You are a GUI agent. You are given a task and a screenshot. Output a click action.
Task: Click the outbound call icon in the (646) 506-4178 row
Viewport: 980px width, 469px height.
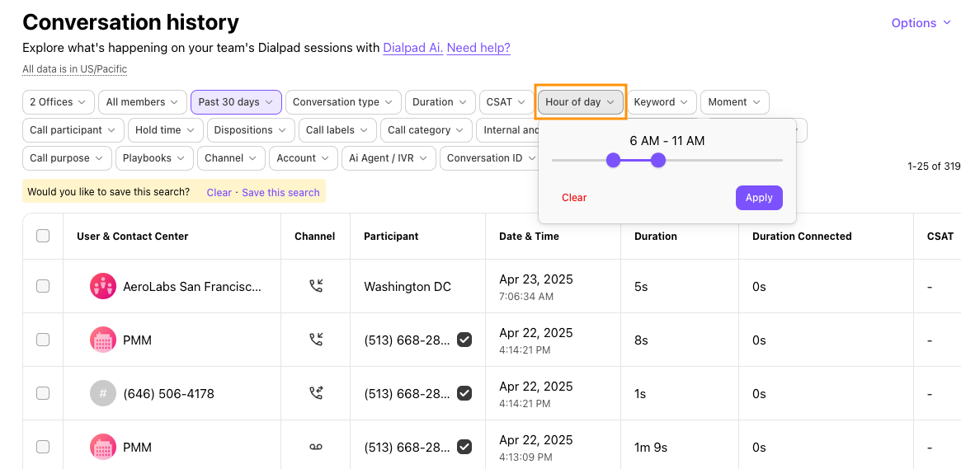tap(316, 393)
